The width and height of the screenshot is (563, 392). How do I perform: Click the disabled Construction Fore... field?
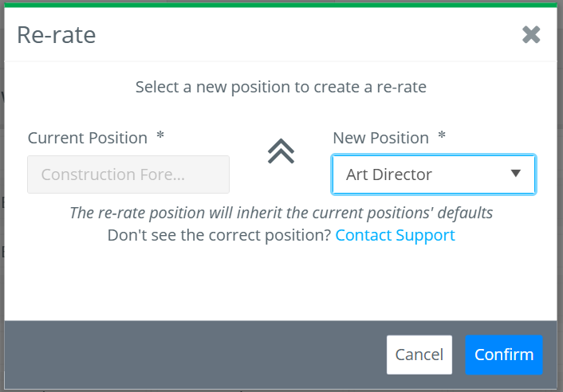tap(128, 174)
